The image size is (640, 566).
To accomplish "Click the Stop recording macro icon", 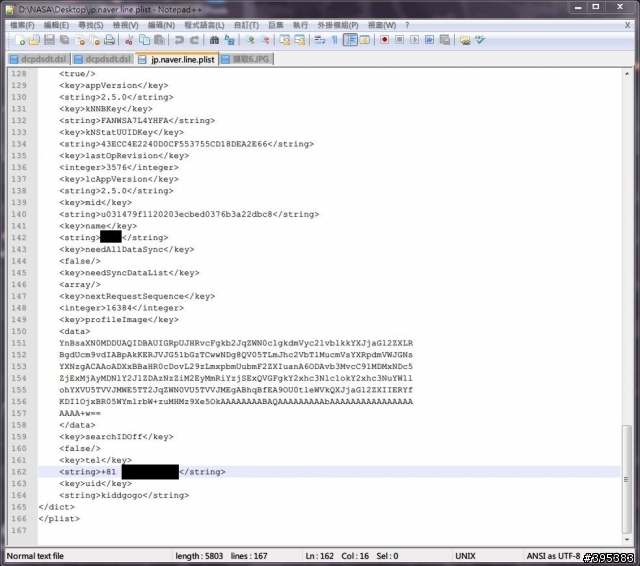I will coord(400,40).
